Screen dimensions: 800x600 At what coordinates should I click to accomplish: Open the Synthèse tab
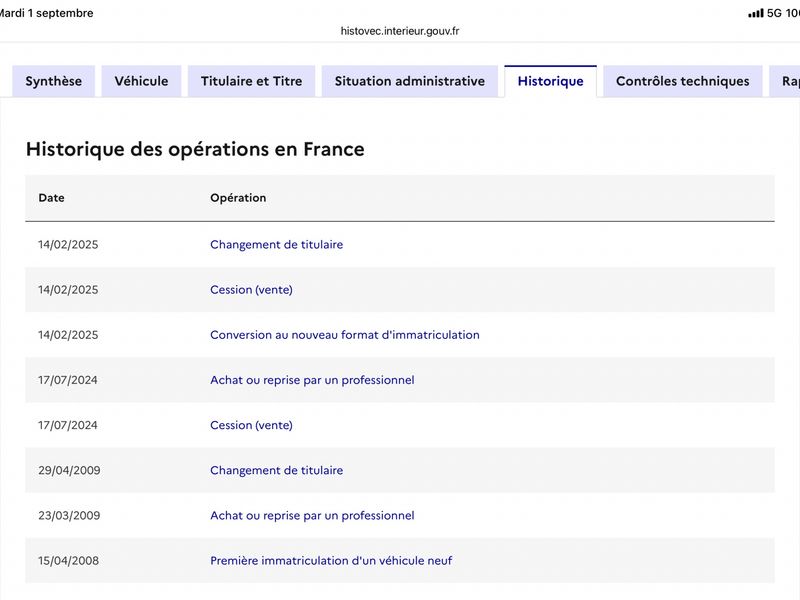[54, 81]
